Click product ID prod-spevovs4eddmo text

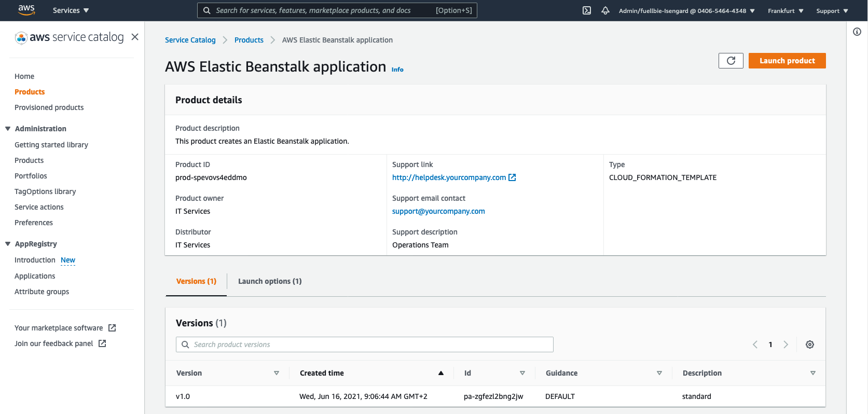[211, 177]
